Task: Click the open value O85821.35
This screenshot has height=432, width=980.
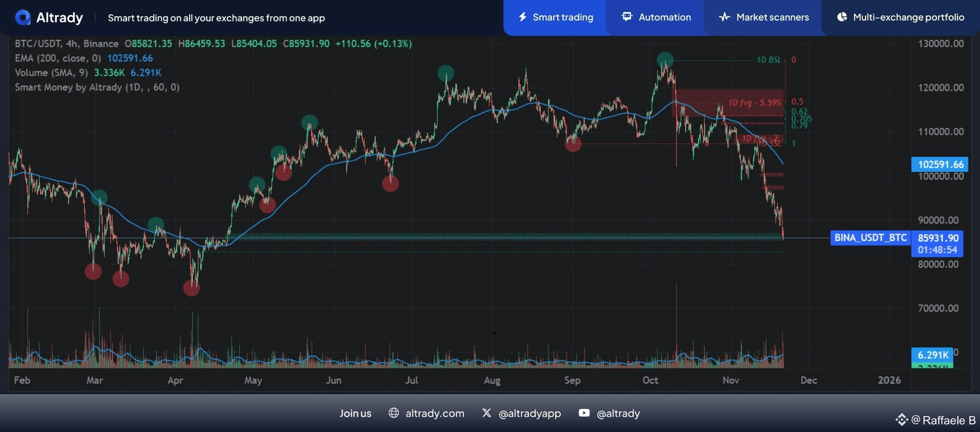Action: pos(148,44)
